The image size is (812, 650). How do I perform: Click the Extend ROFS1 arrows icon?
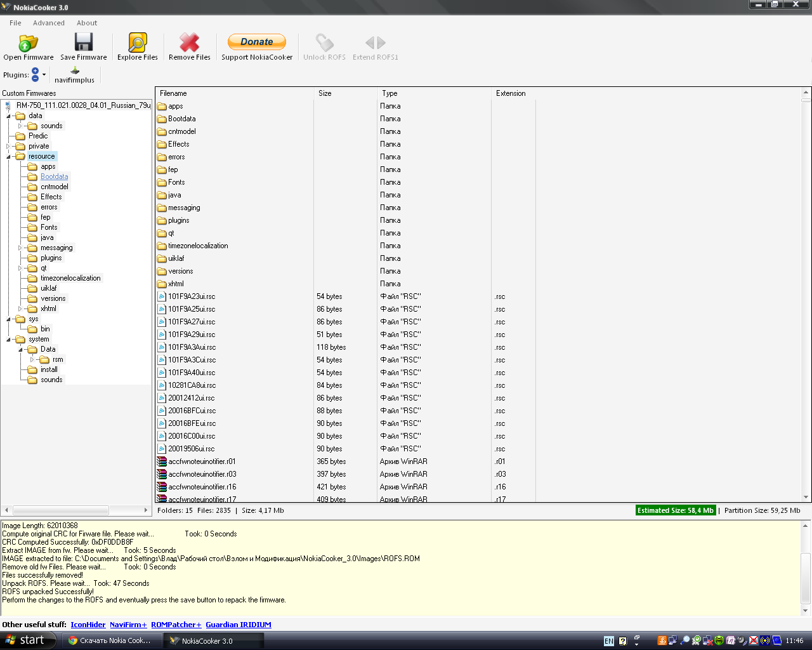click(375, 43)
